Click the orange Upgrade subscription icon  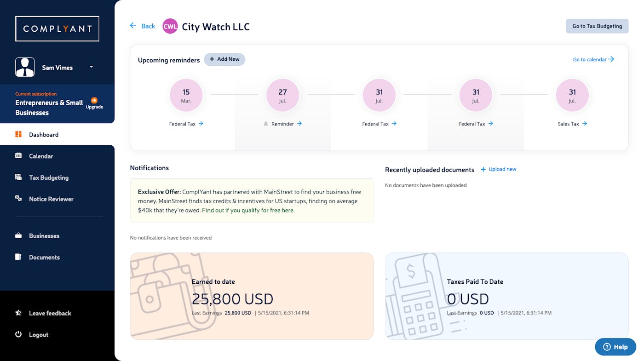94,100
